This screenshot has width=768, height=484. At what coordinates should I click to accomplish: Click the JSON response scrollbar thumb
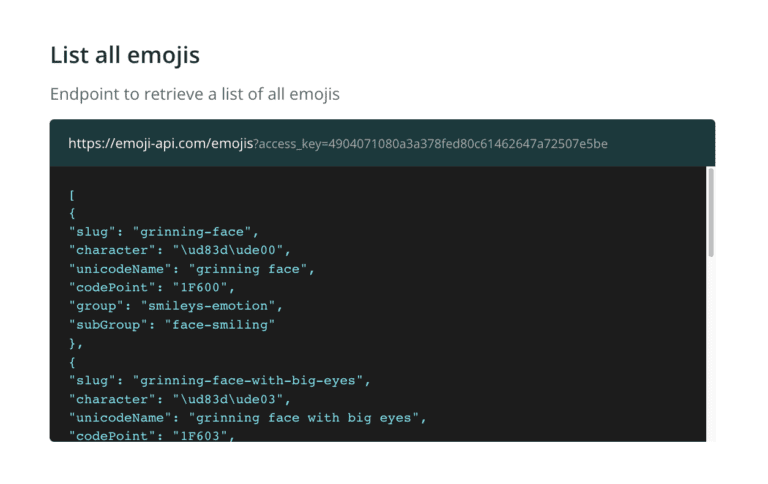pyautogui.click(x=711, y=212)
